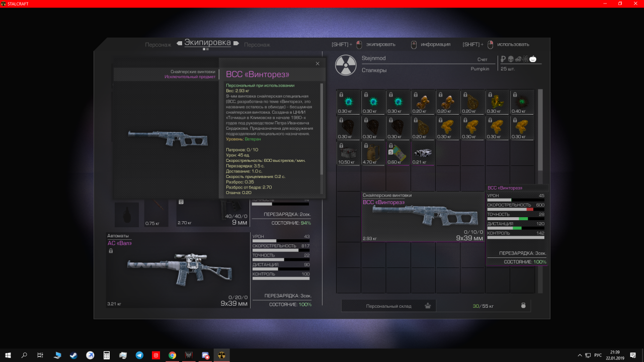Select the 0.75 кг equipped item slot
The width and height of the screenshot is (644, 362).
click(157, 213)
